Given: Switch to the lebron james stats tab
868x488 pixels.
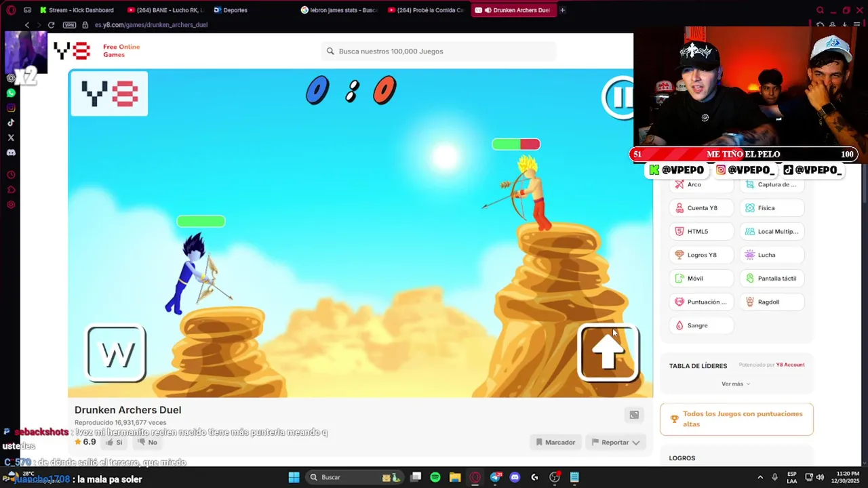Looking at the screenshot, I should point(339,10).
